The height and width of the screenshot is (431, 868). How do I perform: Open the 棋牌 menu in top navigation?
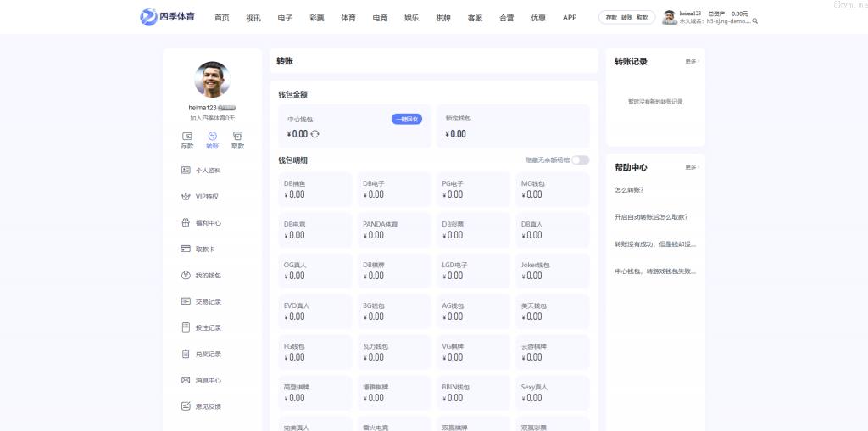click(x=443, y=18)
